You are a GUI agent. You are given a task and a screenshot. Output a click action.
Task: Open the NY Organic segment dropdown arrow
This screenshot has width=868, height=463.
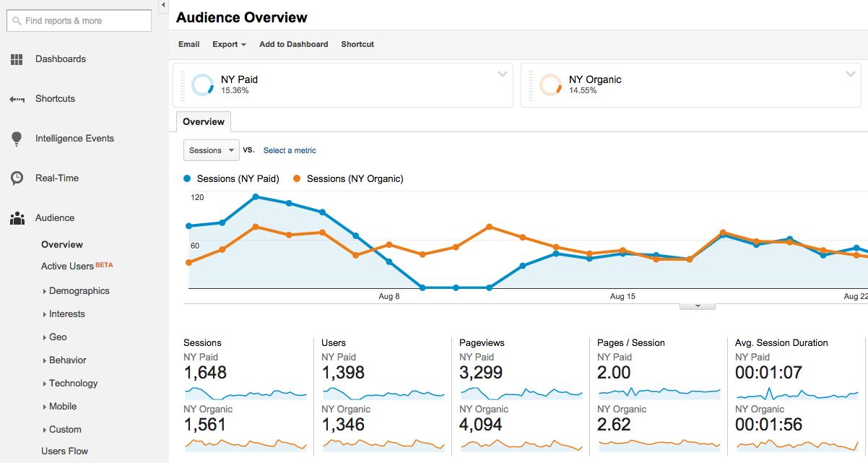(x=851, y=74)
